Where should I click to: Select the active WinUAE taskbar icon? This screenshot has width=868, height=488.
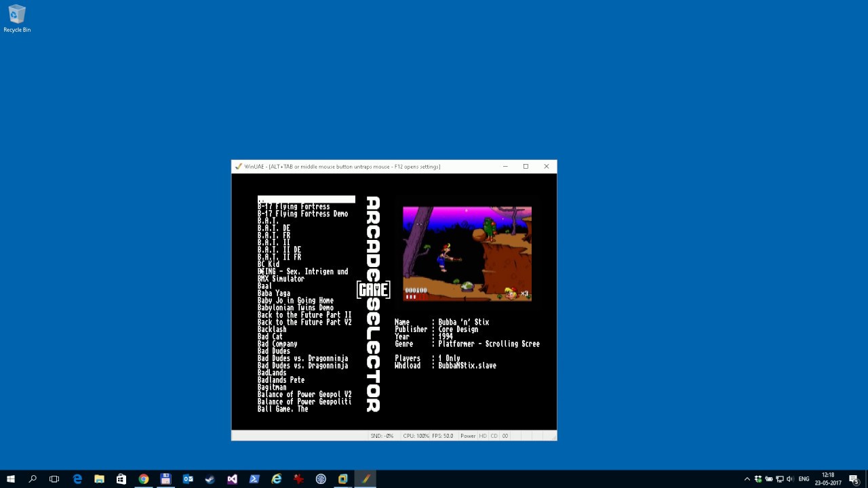366,479
